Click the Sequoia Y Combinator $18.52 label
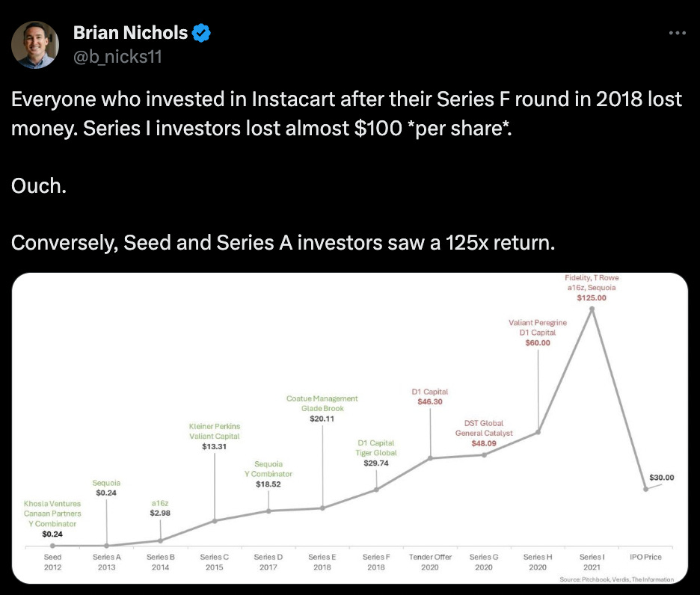The image size is (700, 595). pos(268,474)
